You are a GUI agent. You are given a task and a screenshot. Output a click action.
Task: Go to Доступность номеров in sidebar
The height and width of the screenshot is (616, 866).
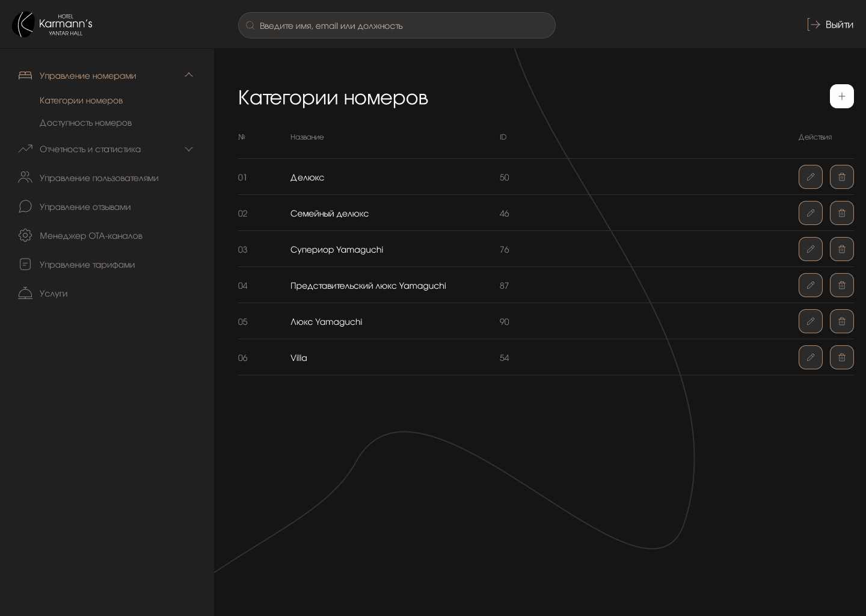click(x=85, y=123)
